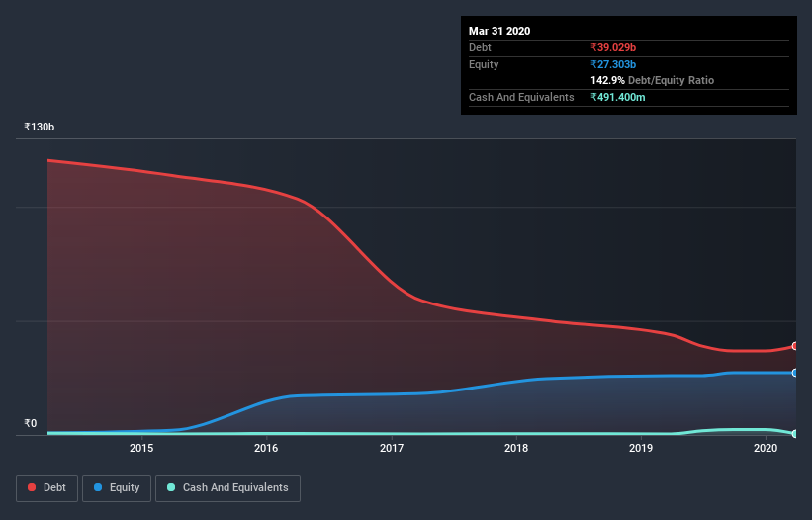Click the Mar 31 2020 tooltip date

(x=499, y=31)
